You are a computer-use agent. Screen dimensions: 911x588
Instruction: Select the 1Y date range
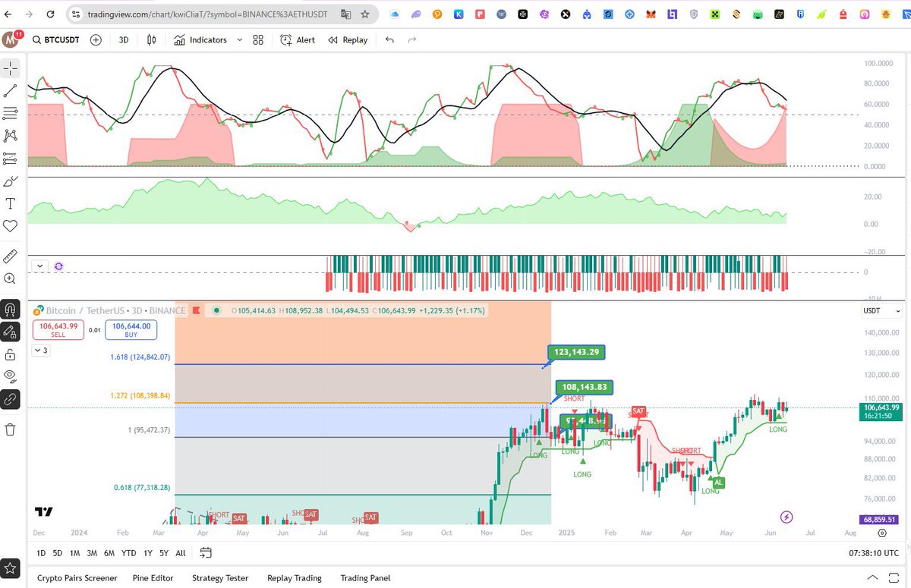point(148,553)
